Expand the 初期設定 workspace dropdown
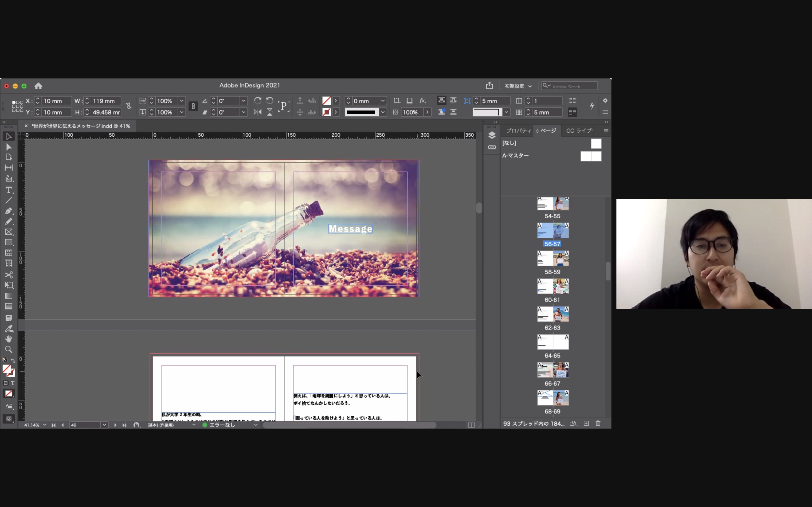Screen dimensions: 812x507 point(518,86)
